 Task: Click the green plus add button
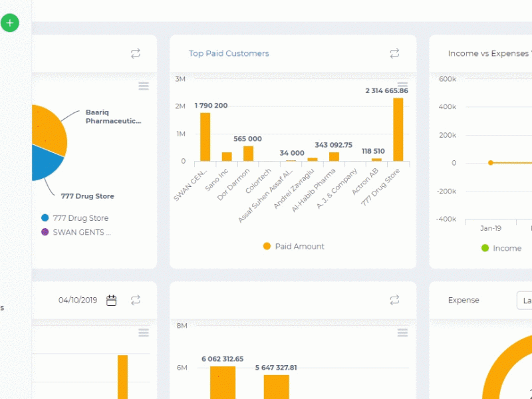[x=10, y=23]
